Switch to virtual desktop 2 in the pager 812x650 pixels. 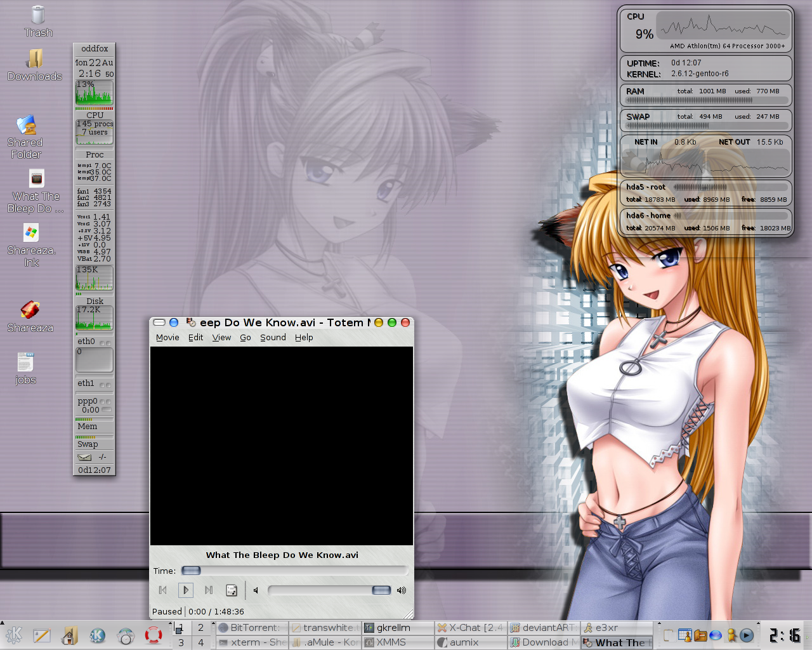(201, 628)
